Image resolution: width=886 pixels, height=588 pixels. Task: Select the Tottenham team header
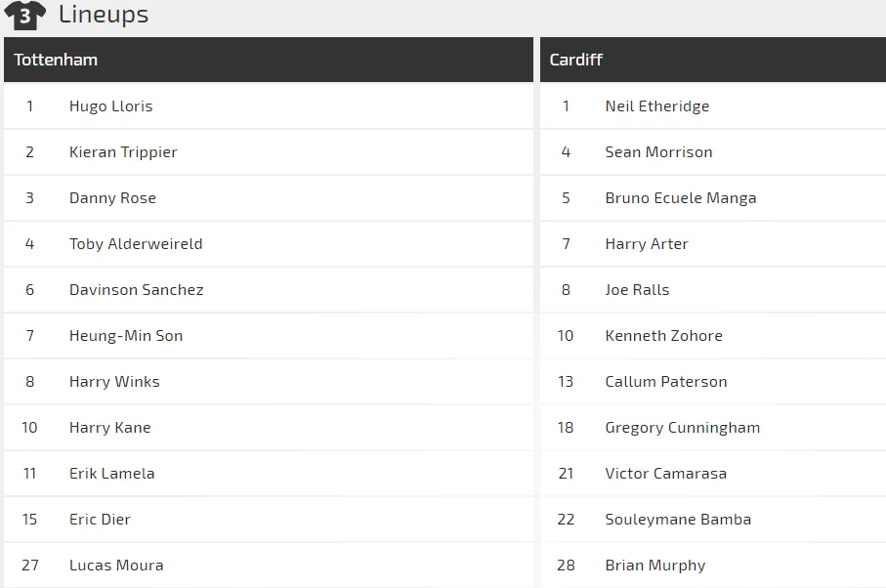(56, 60)
